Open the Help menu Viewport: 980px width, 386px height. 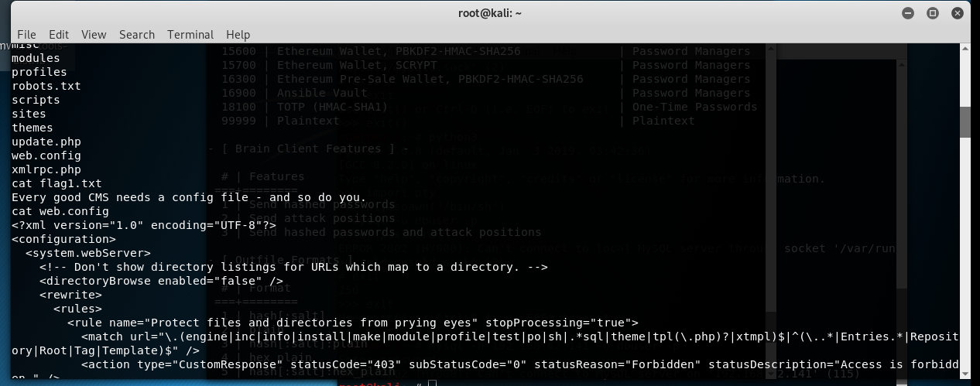(x=238, y=34)
